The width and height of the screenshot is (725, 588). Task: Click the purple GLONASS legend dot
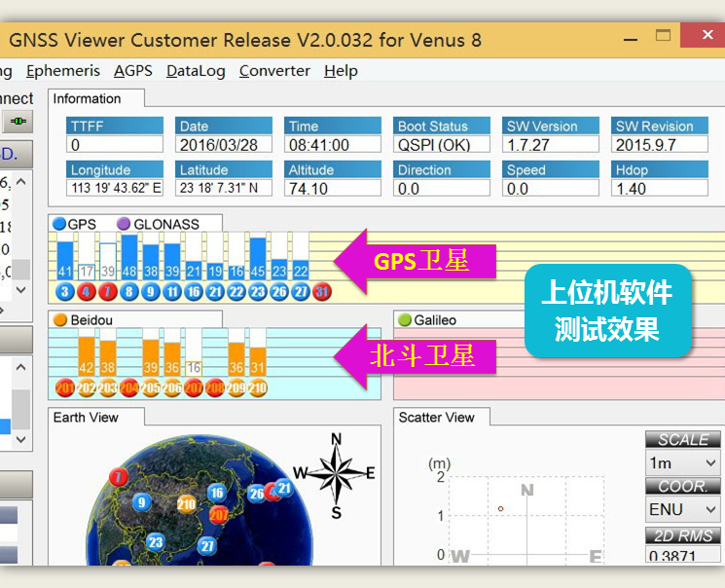(x=124, y=224)
